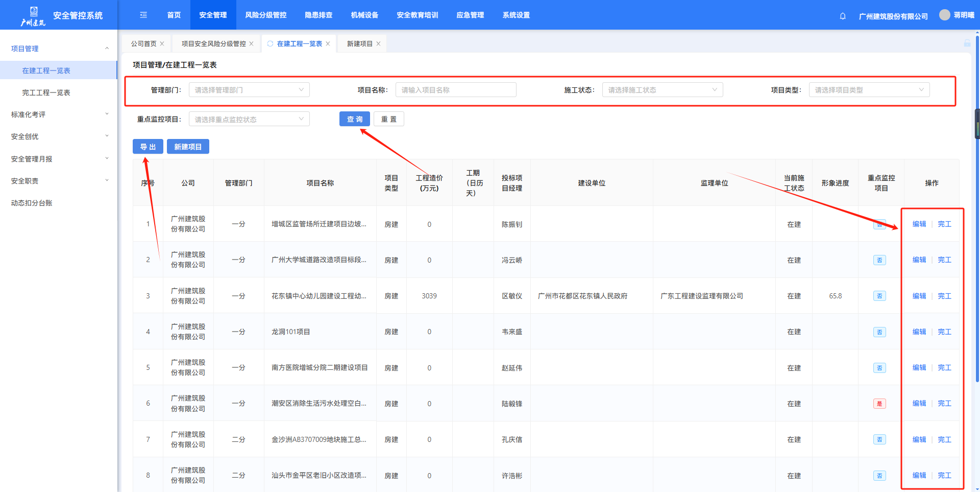Open the 管理部门 dropdown
Viewport: 980px width, 492px height.
[249, 90]
